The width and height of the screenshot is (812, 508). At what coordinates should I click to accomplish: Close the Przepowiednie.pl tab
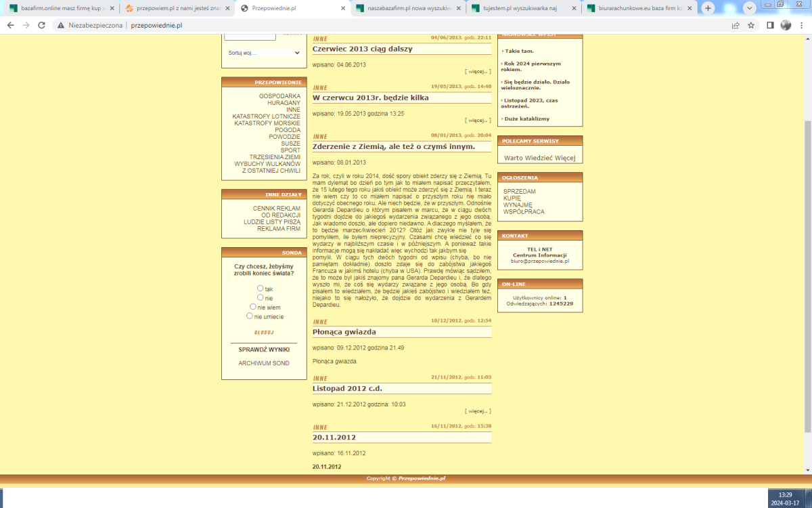pyautogui.click(x=341, y=8)
